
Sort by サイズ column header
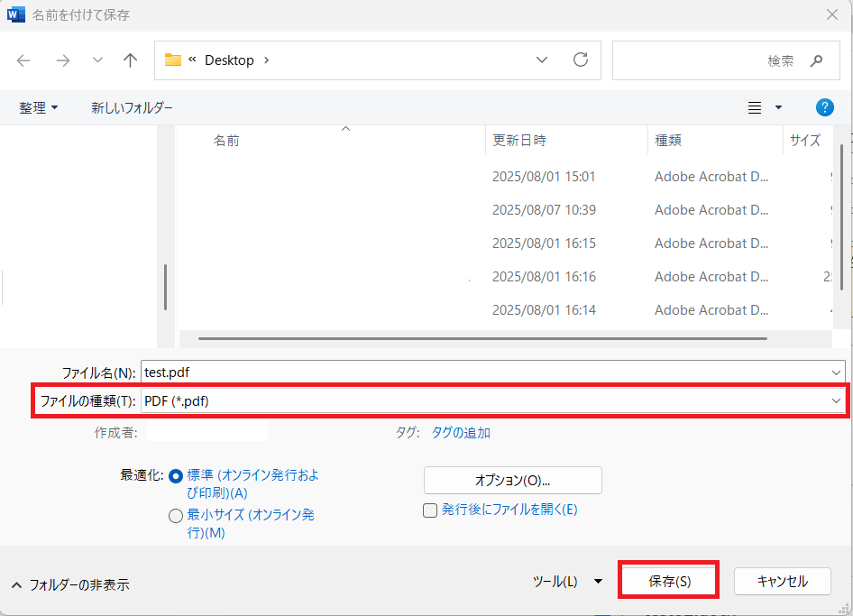click(805, 141)
